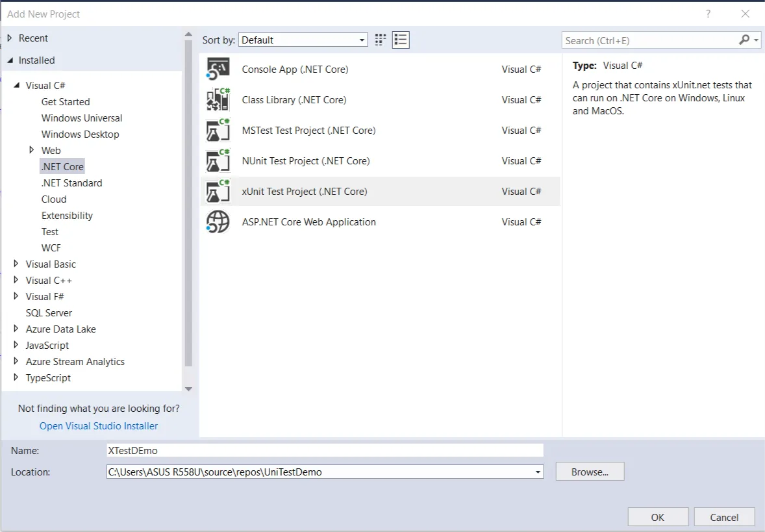Screen dimensions: 765x532
Task: Expand the Visual C++ node
Action: [16, 280]
